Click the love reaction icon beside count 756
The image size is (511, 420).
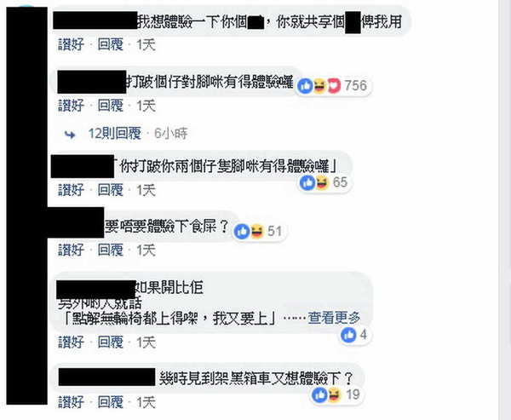click(x=333, y=86)
